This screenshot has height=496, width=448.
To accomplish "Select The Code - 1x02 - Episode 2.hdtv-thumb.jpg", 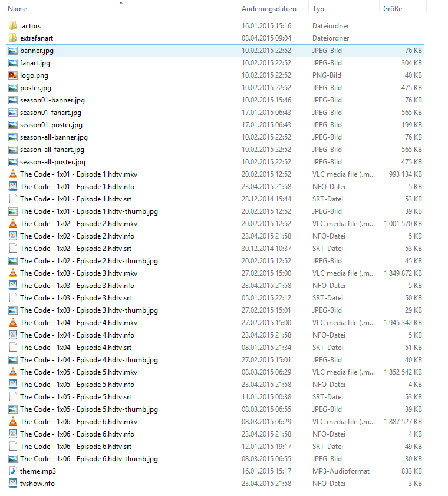I will [x=89, y=261].
